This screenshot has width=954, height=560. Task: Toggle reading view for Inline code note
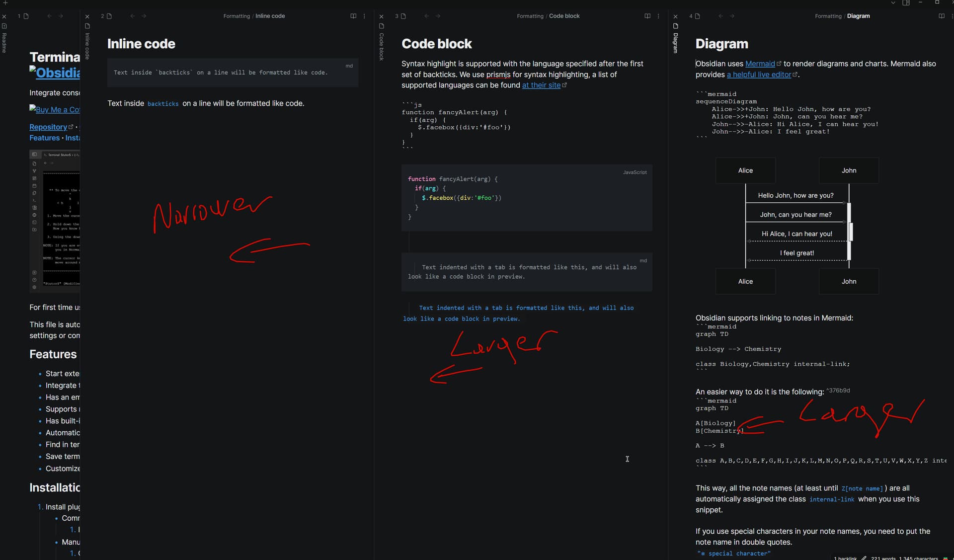353,16
